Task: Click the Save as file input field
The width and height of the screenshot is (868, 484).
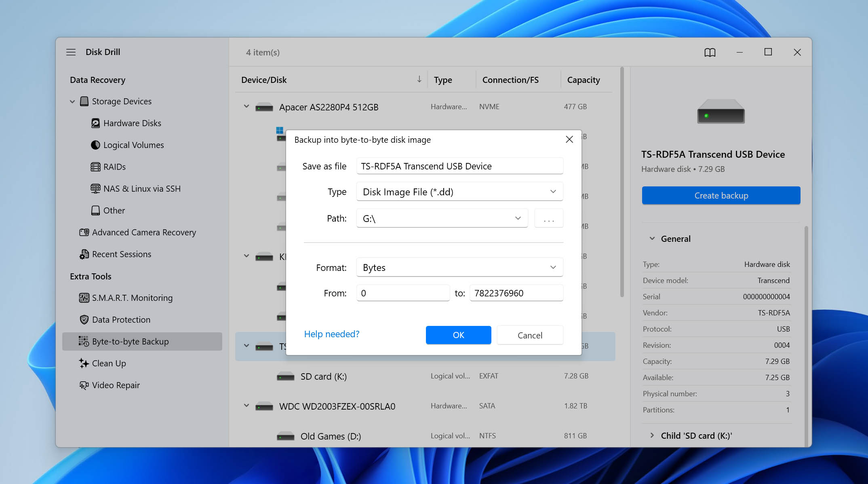Action: click(x=459, y=166)
